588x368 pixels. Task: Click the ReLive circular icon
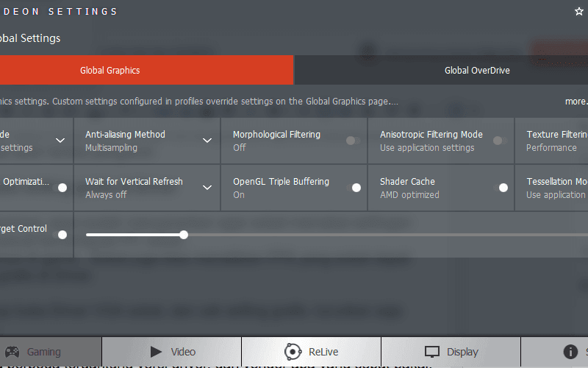click(x=293, y=352)
